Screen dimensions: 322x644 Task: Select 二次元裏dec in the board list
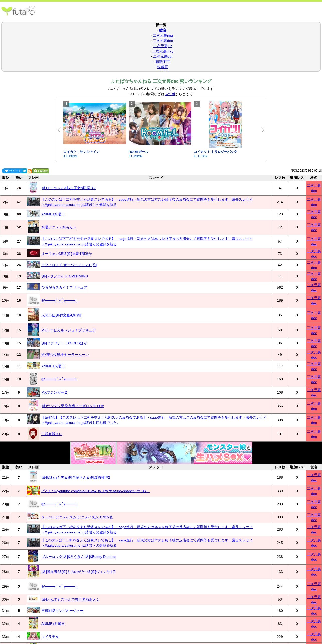point(163,41)
